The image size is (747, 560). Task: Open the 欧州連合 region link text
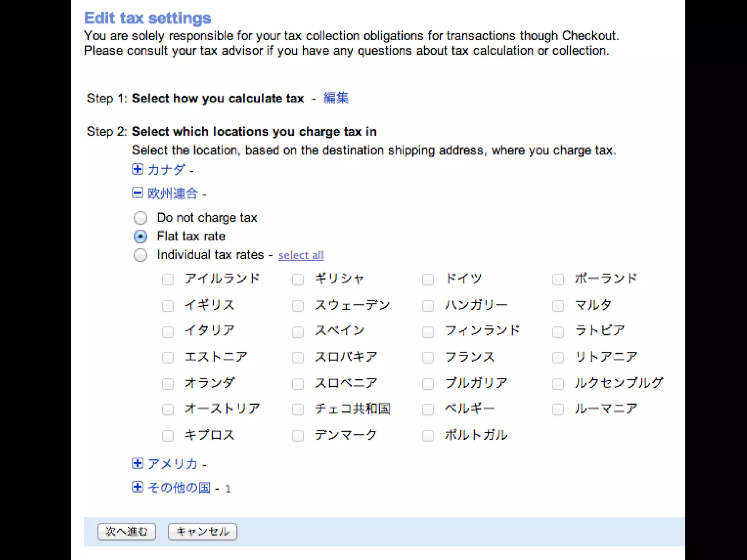(x=173, y=193)
